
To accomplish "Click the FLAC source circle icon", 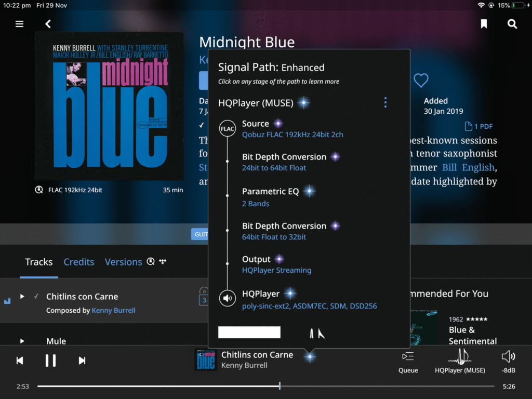I will tap(228, 129).
